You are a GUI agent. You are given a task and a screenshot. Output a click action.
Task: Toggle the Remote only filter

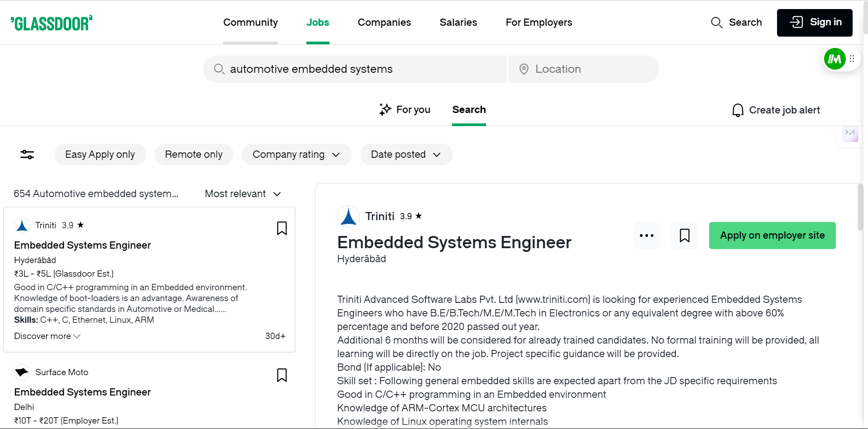point(194,155)
